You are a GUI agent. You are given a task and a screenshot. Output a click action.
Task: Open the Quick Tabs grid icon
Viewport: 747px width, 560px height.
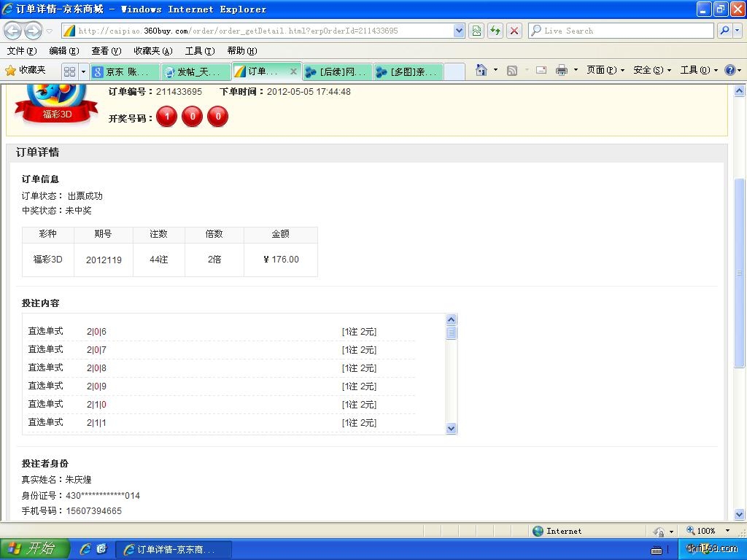(69, 71)
